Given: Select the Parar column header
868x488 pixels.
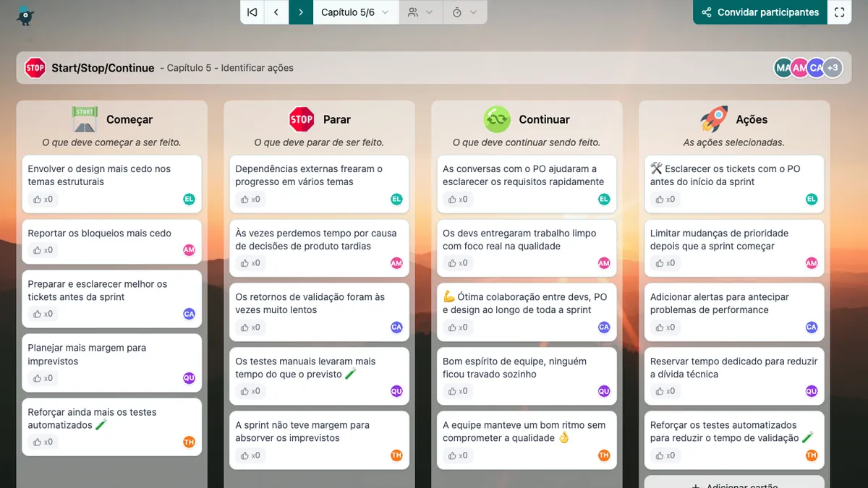Looking at the screenshot, I should pos(336,120).
